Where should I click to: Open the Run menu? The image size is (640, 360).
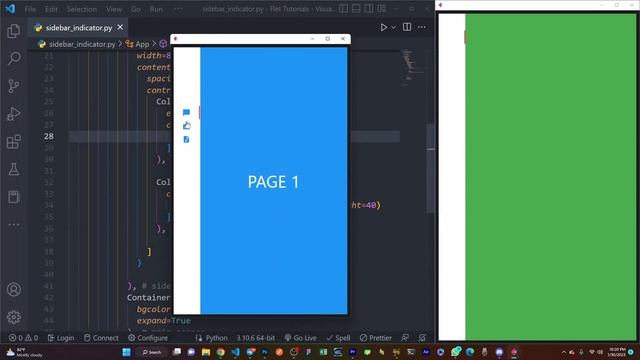tap(156, 9)
